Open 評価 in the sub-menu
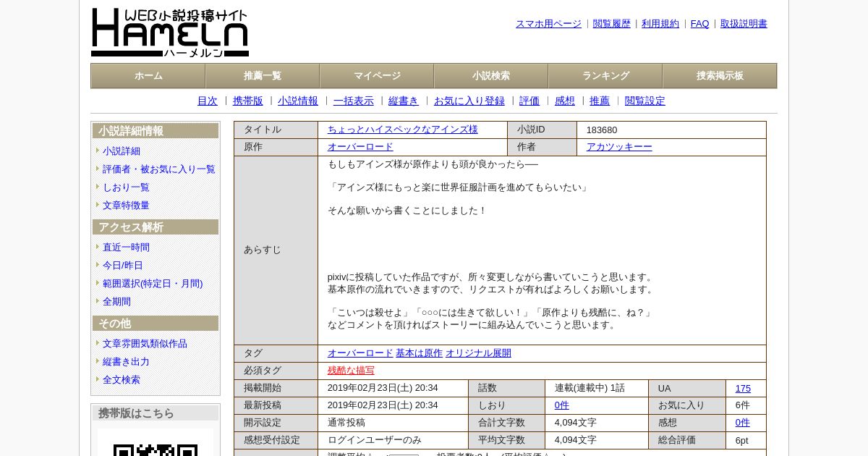868x456 pixels. tap(529, 101)
